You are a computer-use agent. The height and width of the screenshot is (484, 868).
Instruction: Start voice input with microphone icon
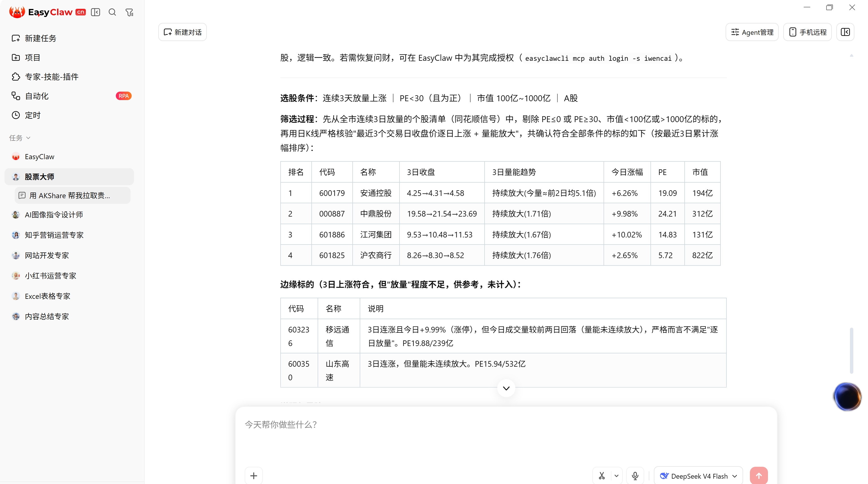coord(635,476)
